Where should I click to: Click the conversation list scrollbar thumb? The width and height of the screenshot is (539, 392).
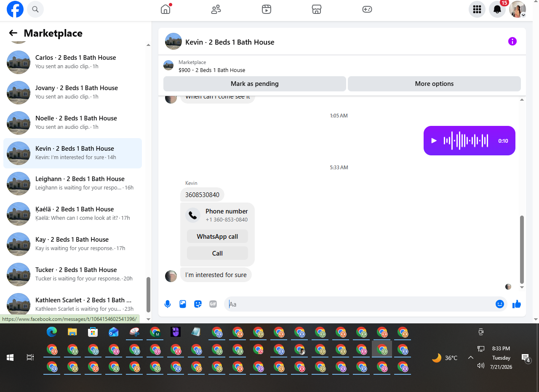coord(148,294)
